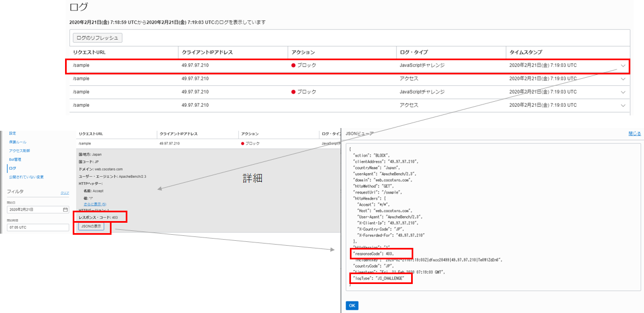Click the ログ page heading
644x313 pixels.
click(79, 7)
